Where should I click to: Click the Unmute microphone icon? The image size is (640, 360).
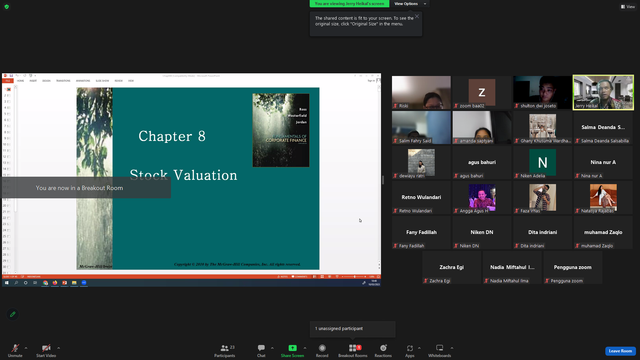[15, 348]
